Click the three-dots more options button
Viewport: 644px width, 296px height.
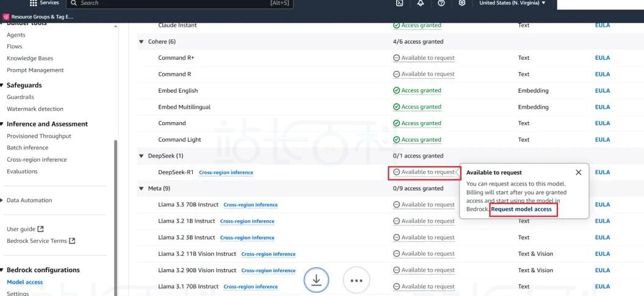356,280
